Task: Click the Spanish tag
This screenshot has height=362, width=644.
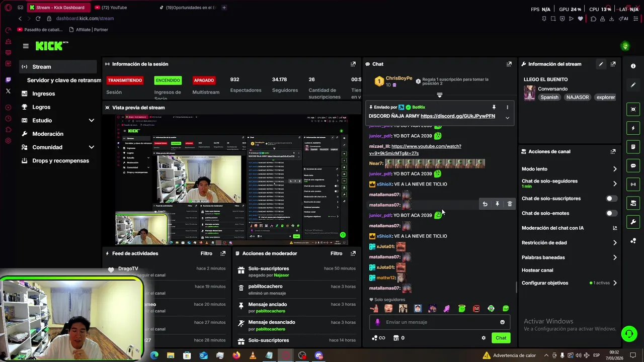Action: coord(549,98)
